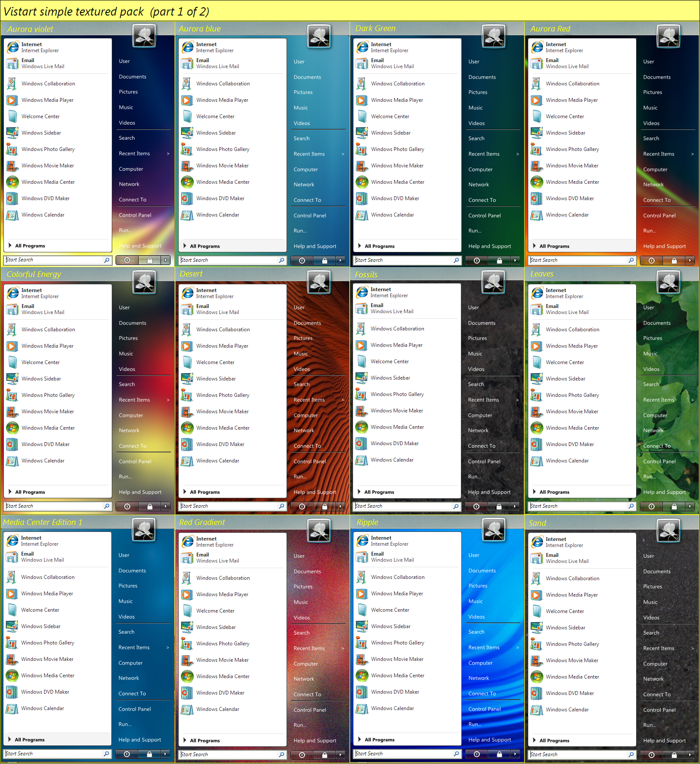
Task: Click User in Colorful Energy menu
Action: click(124, 308)
